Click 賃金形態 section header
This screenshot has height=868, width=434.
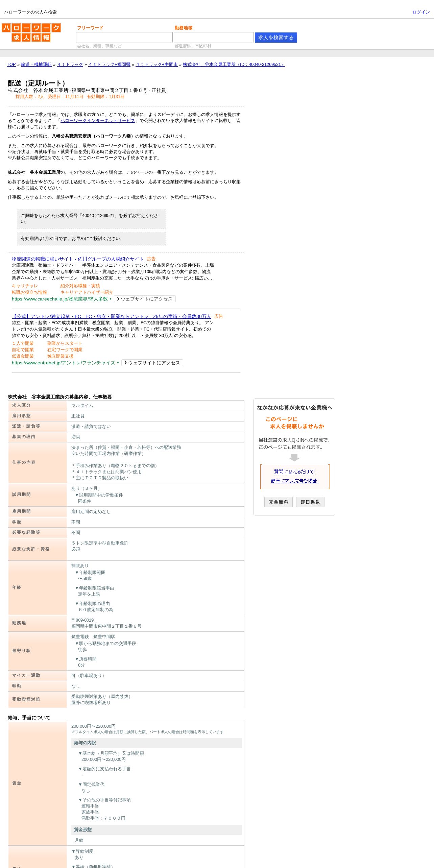156,829
